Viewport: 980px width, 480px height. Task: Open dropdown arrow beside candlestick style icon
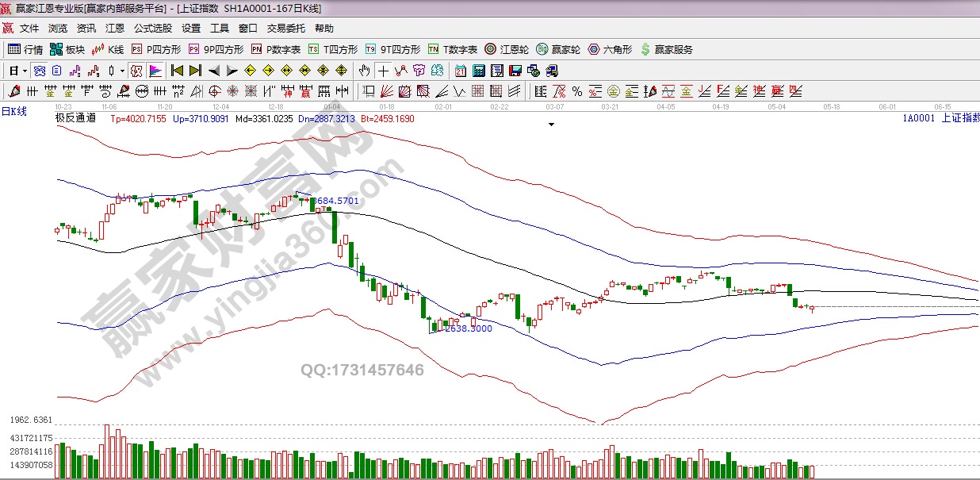click(122, 71)
